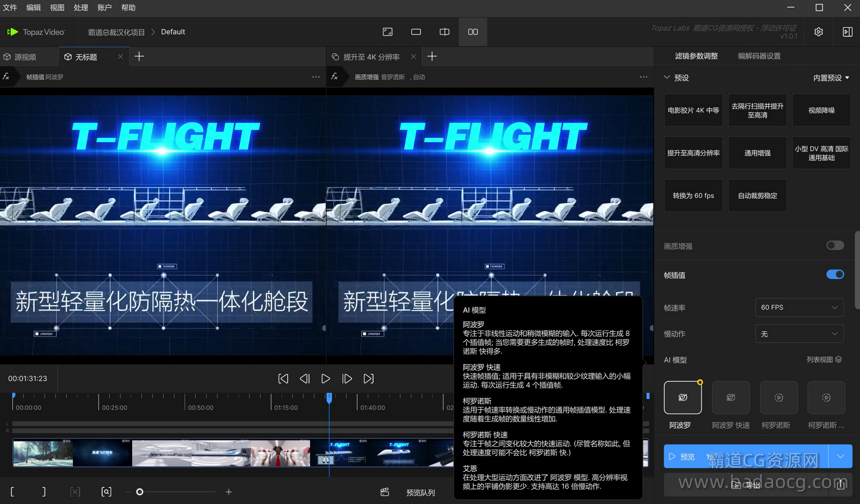The width and height of the screenshot is (860, 504).
Task: Enable the 画质增强 toggle
Action: coord(835,245)
